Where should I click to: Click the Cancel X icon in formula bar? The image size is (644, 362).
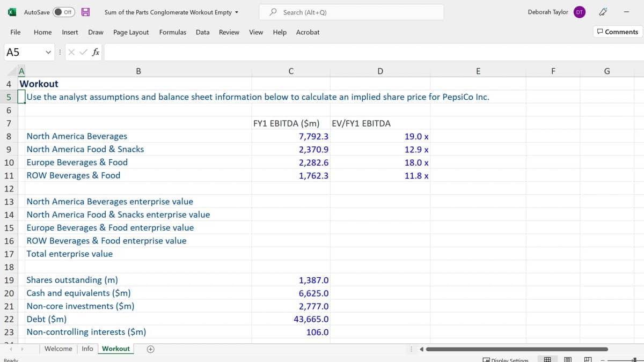click(x=71, y=52)
